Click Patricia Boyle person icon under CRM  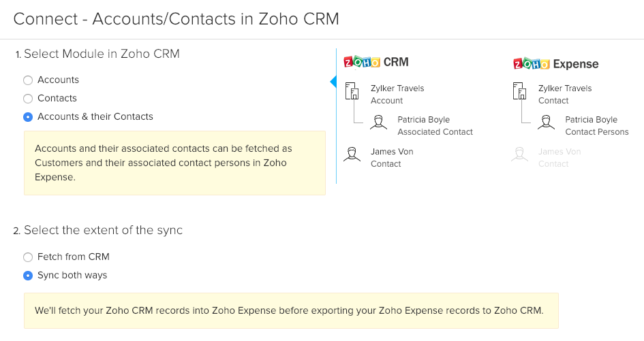(379, 123)
